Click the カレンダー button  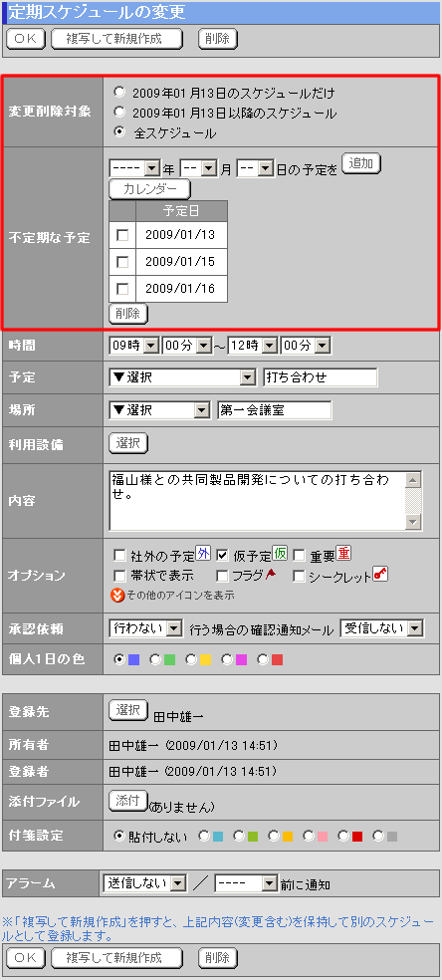[150, 189]
